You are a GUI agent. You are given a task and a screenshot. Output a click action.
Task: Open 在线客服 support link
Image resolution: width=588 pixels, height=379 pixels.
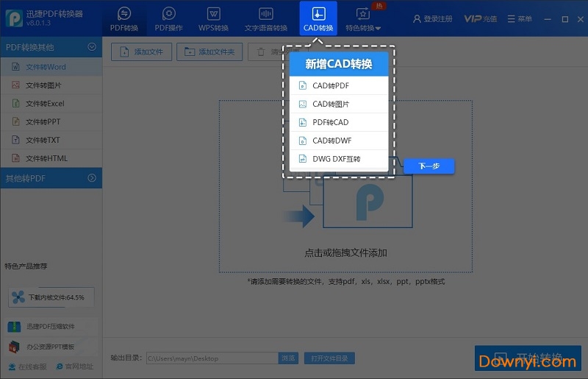coord(28,366)
